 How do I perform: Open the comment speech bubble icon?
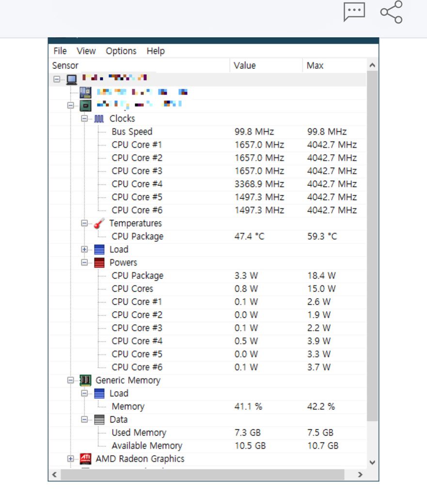tap(354, 12)
